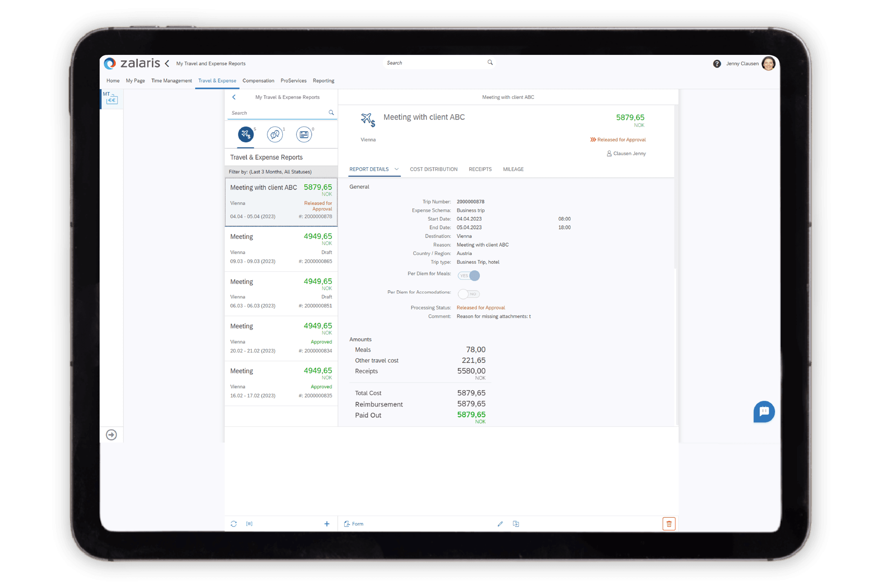Screen dimensions: 882x588
Task: Open the Report Details dropdown arrow
Action: 397,169
